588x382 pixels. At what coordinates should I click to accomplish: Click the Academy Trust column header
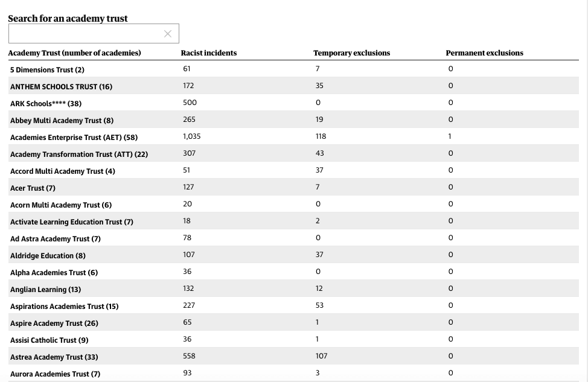(x=75, y=53)
